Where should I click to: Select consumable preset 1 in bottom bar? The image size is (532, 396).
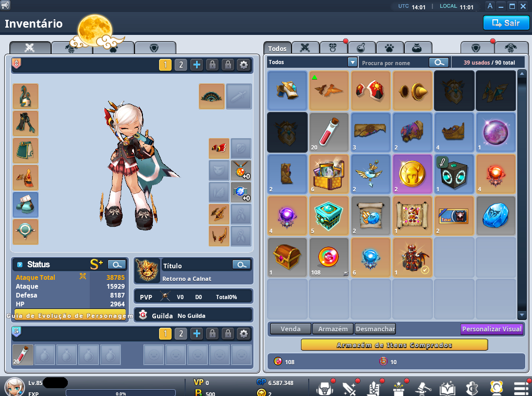point(165,333)
